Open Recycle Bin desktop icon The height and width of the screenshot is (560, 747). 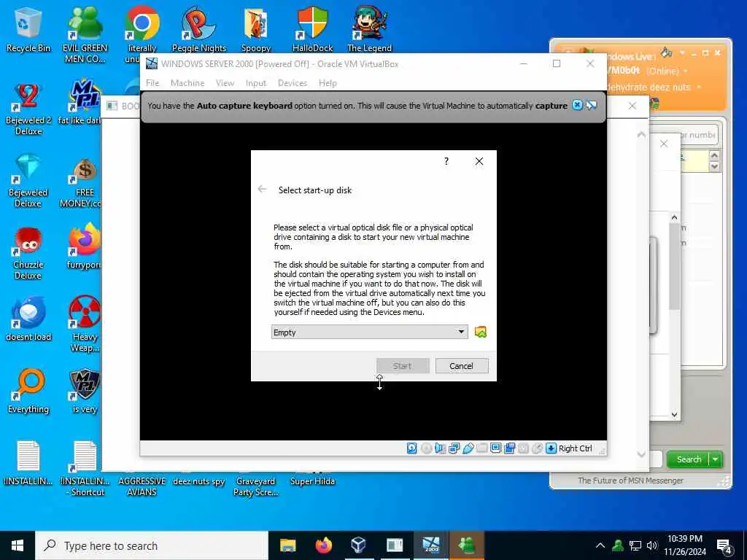pyautogui.click(x=28, y=28)
